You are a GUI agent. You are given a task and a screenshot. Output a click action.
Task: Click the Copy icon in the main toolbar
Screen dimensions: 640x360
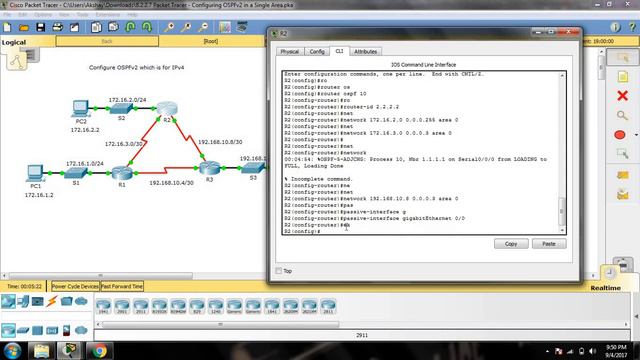click(96, 27)
